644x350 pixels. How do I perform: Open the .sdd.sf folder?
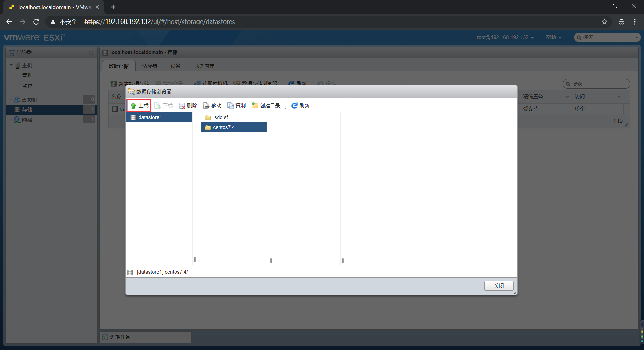point(233,117)
